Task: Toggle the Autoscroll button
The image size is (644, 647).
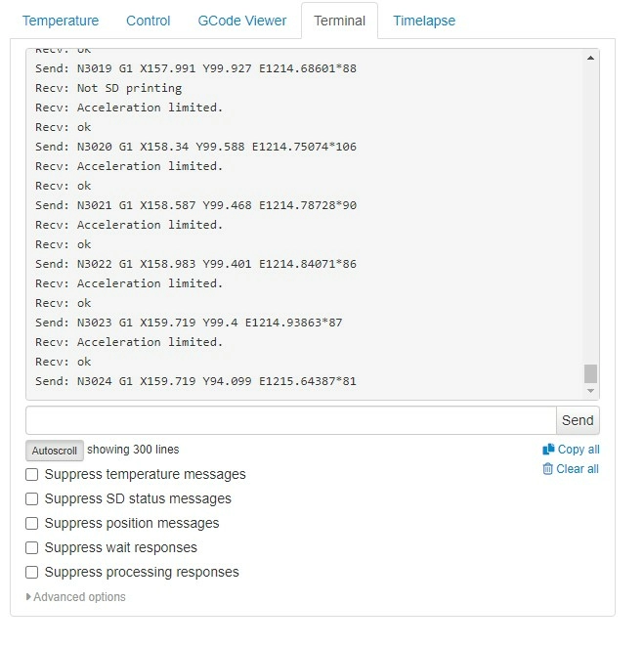Action: (54, 451)
